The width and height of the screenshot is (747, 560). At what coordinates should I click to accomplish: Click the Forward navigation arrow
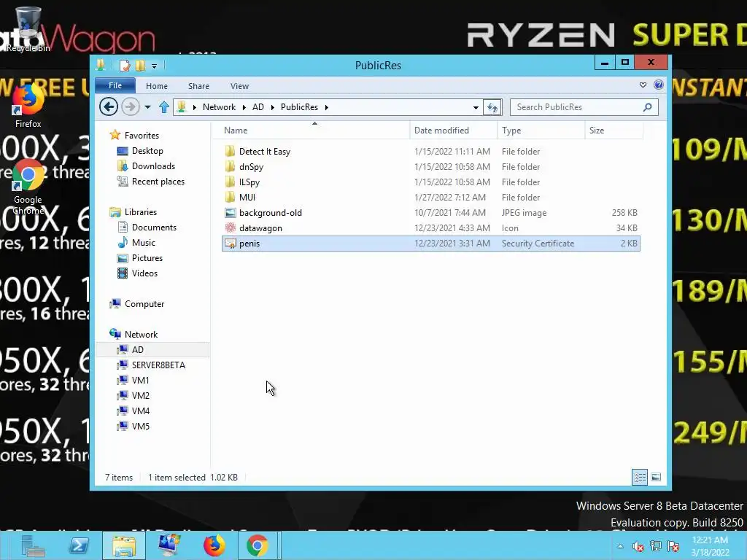[130, 106]
